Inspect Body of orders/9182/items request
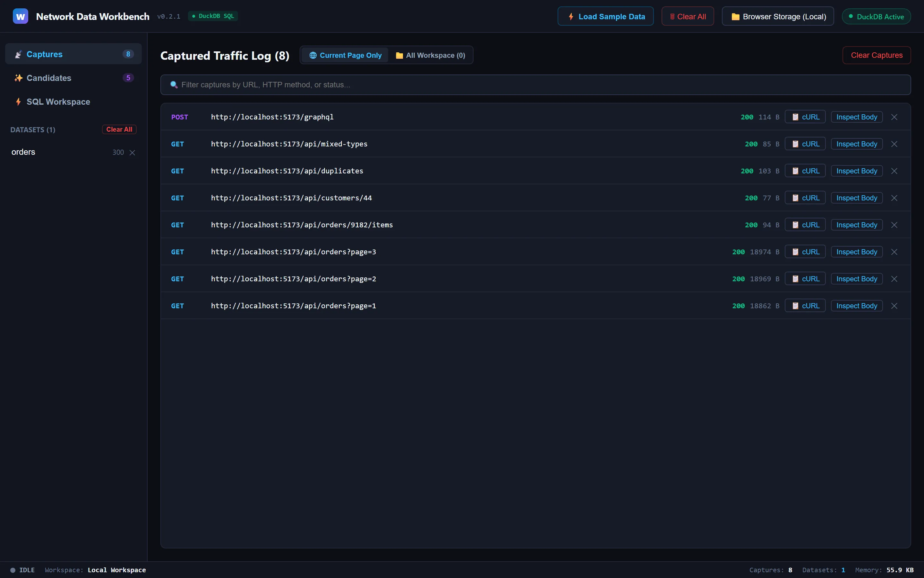This screenshot has width=924, height=578. pos(857,225)
